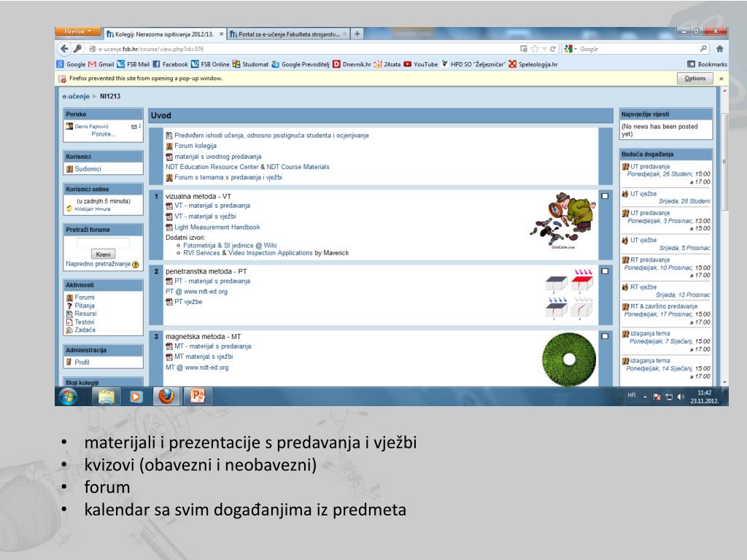Open Windows Explorer from the taskbar
Screen dimensions: 747x560
(107, 396)
